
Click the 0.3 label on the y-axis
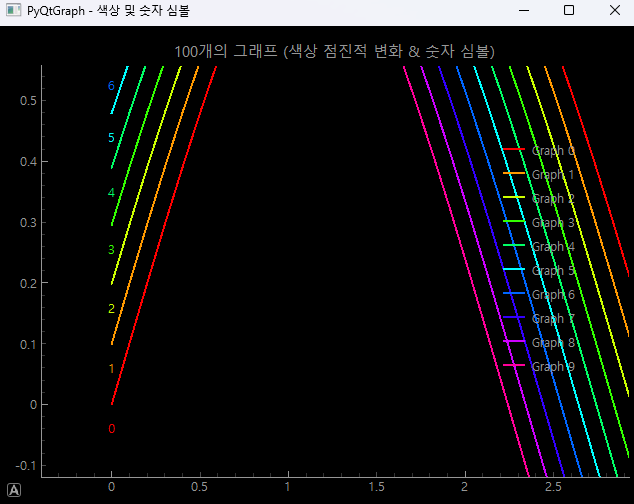pyautogui.click(x=28, y=222)
